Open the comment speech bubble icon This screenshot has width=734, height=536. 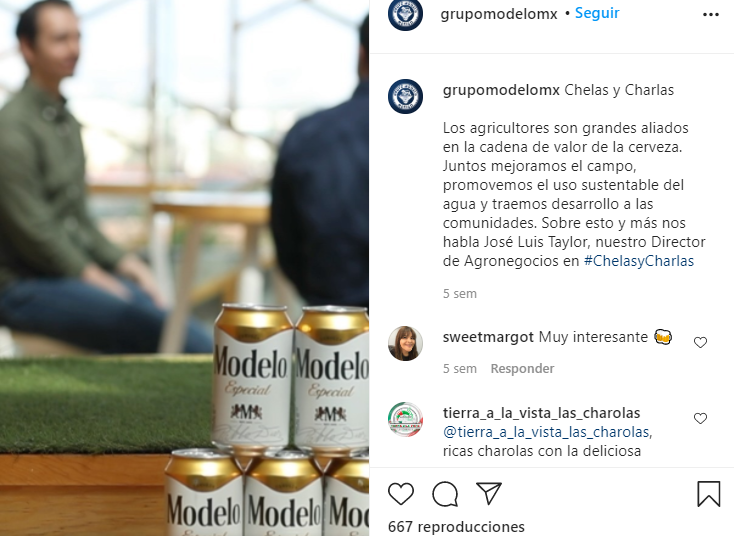coord(445,494)
